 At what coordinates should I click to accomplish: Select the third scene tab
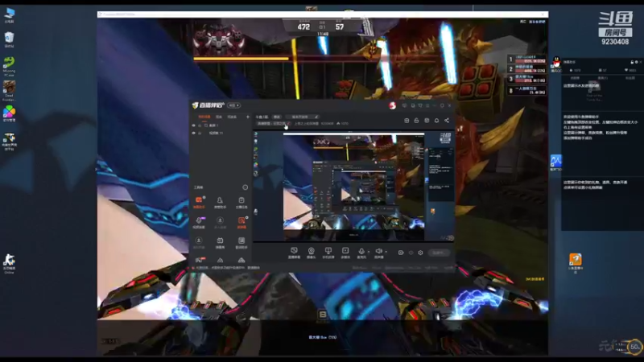[232, 117]
